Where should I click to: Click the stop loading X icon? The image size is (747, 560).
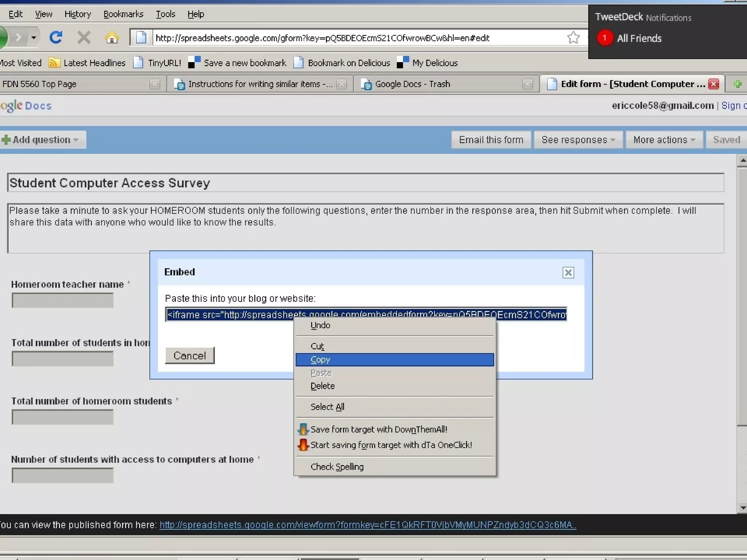point(84,38)
